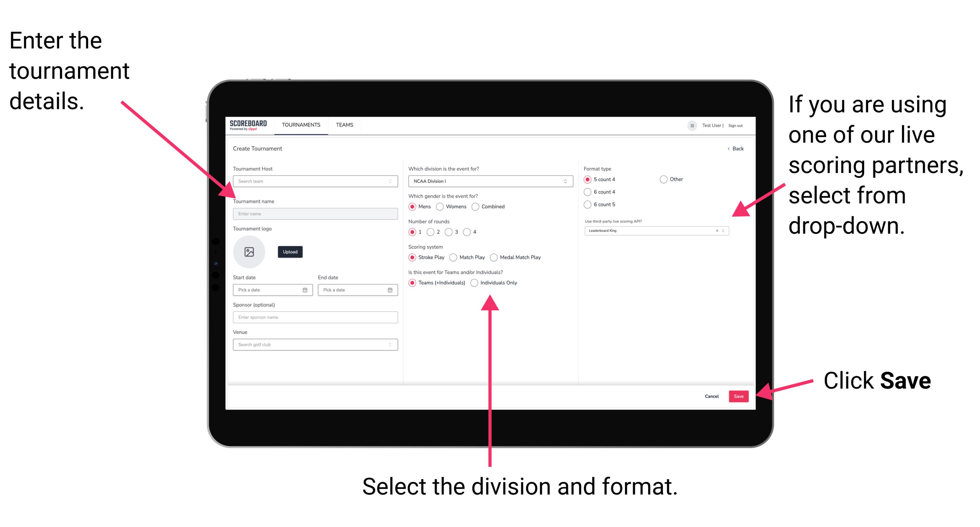Click the Start date calendar icon
980x527 pixels.
(306, 289)
